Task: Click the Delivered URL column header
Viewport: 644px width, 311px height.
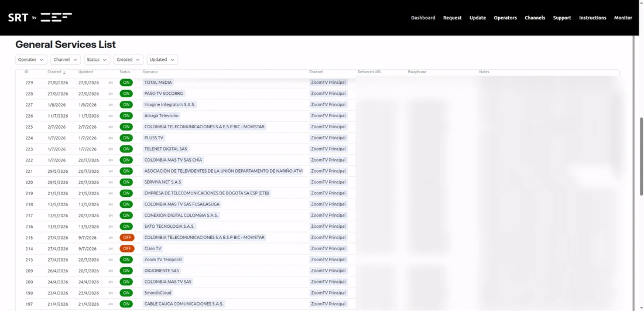Action: pyautogui.click(x=369, y=72)
